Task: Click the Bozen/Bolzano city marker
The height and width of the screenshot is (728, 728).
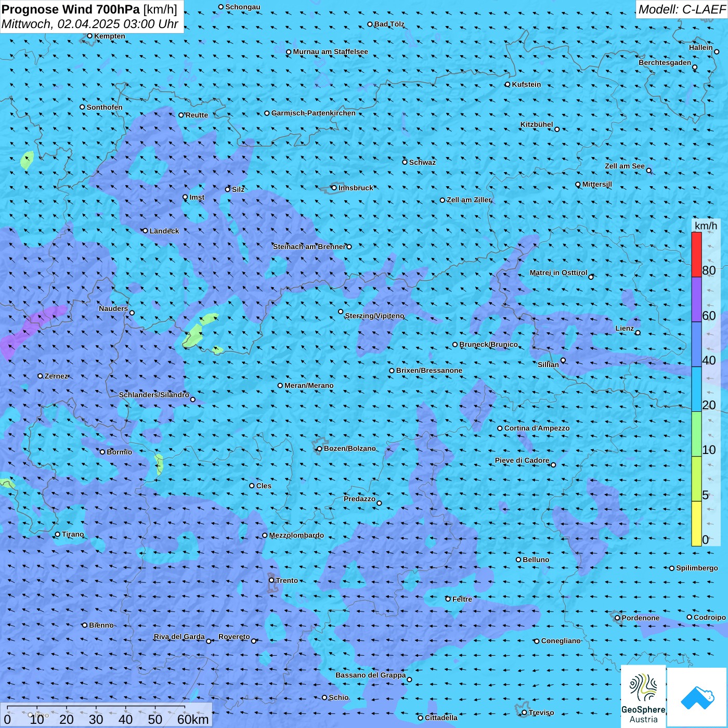Action: click(x=319, y=449)
